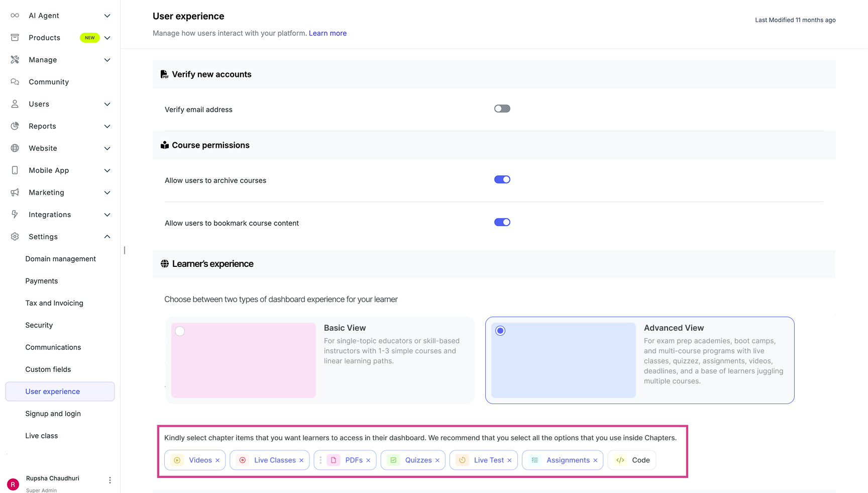Click the PDFs chip drag handle

(320, 460)
